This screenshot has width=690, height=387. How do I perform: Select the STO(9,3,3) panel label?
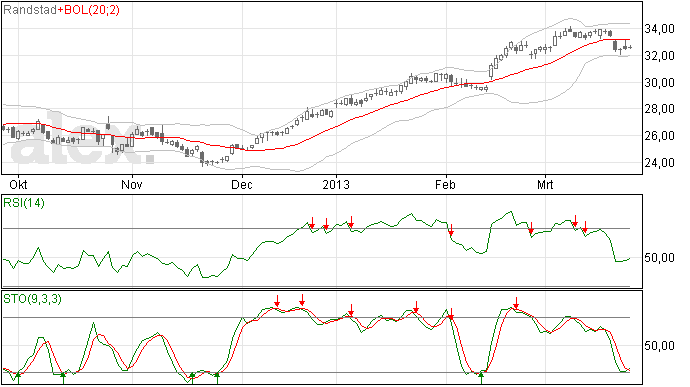pos(32,299)
